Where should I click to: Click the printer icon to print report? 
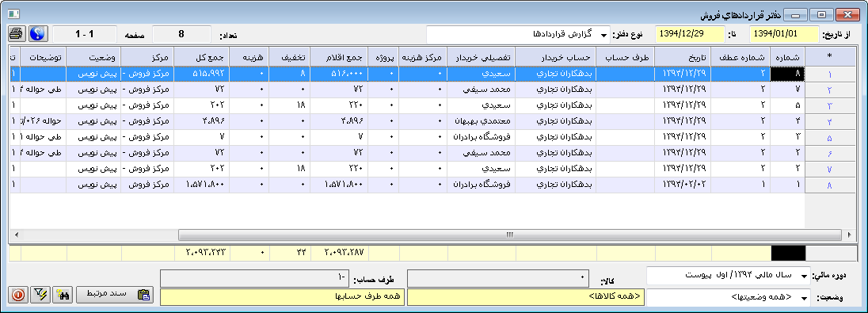17,34
